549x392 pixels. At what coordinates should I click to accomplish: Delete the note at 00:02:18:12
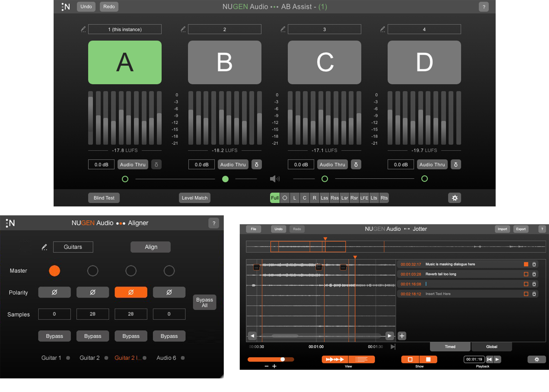coord(534,294)
